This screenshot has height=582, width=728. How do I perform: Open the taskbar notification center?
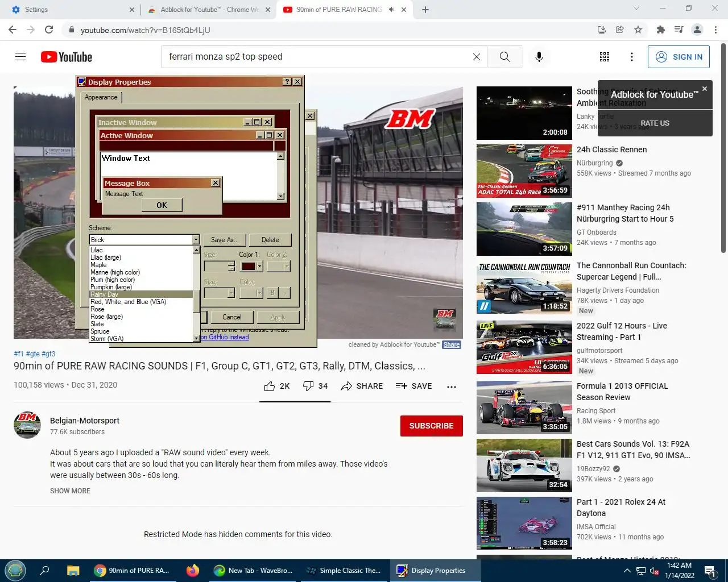[x=710, y=570]
